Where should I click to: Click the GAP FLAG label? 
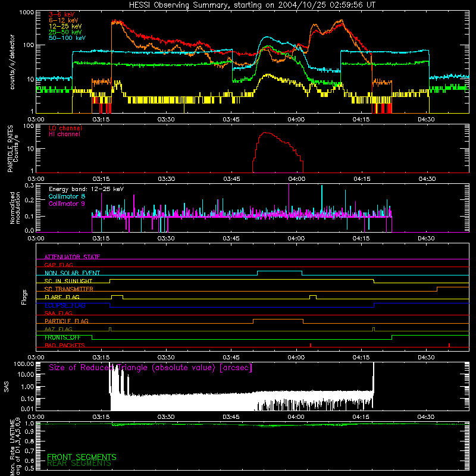pos(58,265)
